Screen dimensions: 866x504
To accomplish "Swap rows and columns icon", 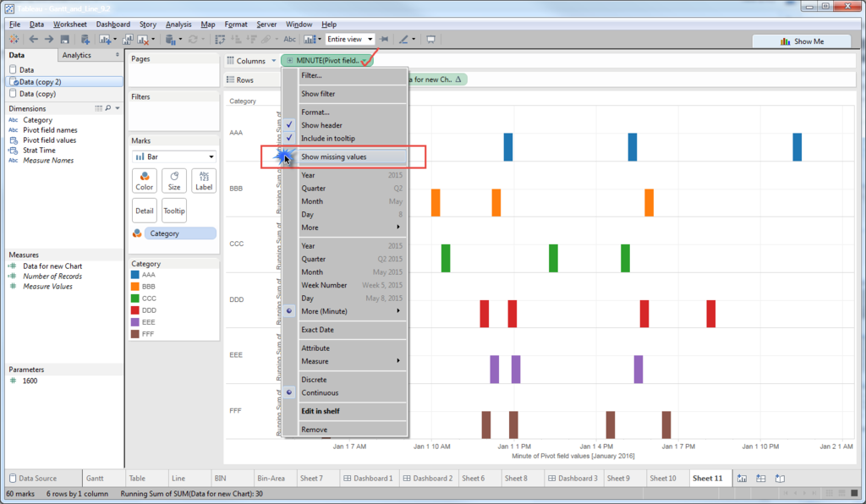I will pyautogui.click(x=220, y=39).
